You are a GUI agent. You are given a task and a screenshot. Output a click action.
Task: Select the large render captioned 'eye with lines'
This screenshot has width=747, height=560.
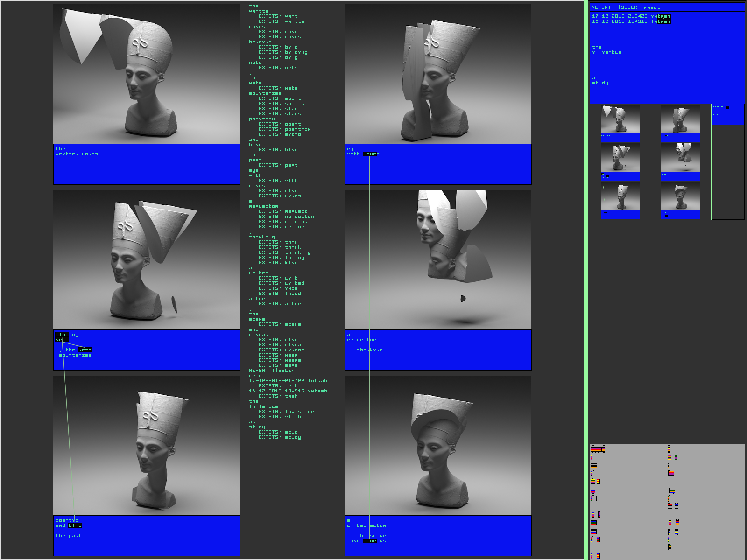coord(438,74)
